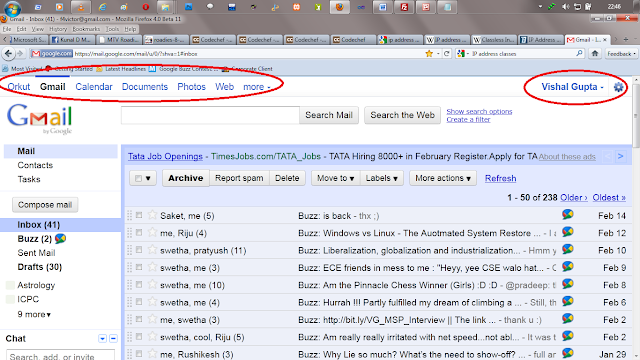Click the Search the Web button
This screenshot has width=640, height=360.
tap(402, 115)
